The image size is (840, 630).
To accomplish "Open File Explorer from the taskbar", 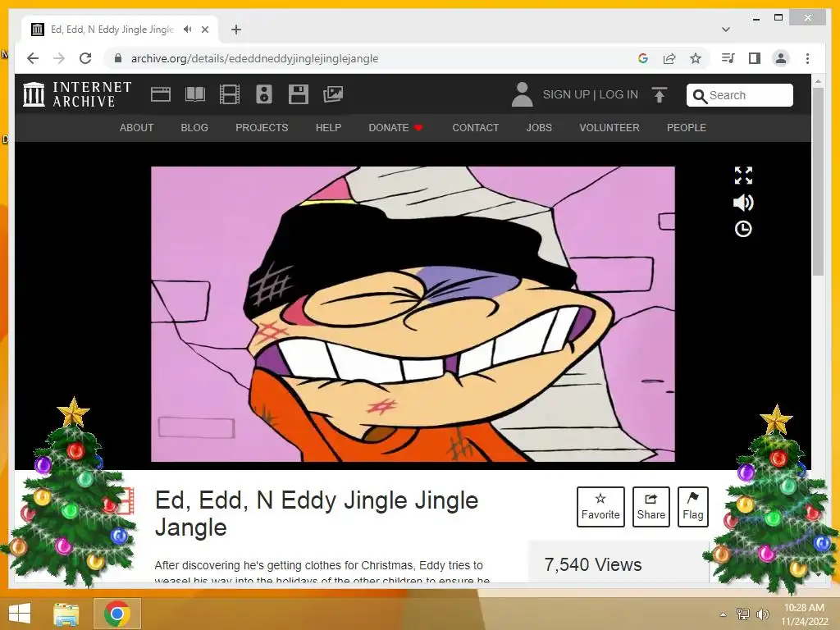I will pyautogui.click(x=66, y=614).
